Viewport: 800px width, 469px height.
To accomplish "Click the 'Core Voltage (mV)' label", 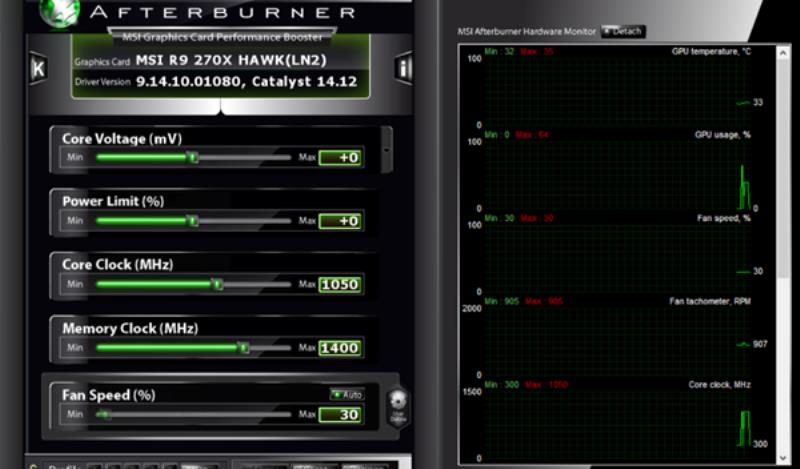I will [122, 139].
